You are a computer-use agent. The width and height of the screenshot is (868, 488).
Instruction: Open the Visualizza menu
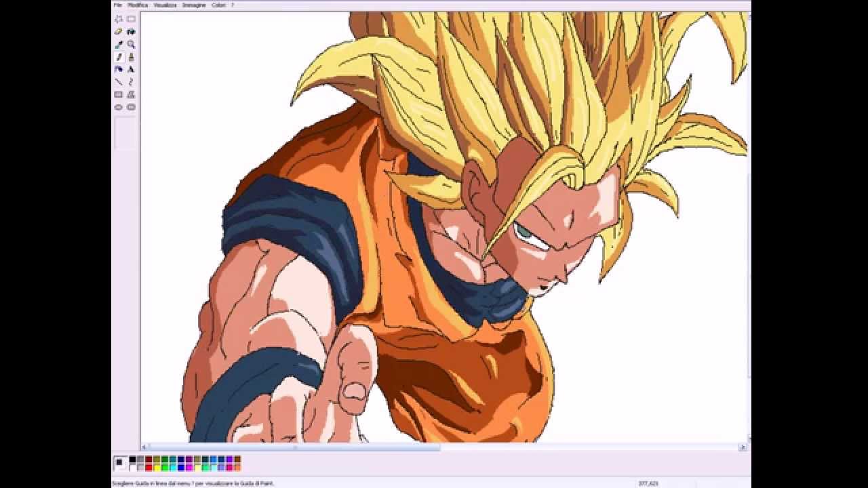165,5
